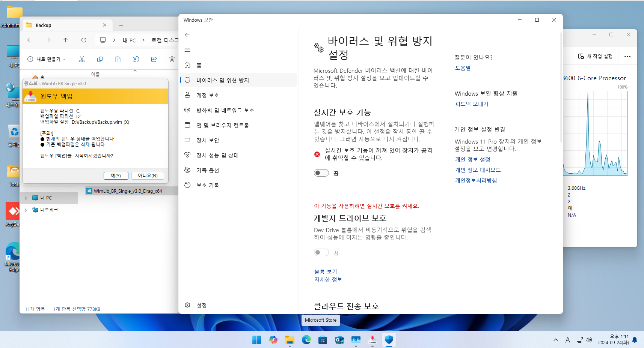Expand chevron after 내 PC breadcrumb
Image resolution: width=644 pixels, height=348 pixels.
pos(143,40)
